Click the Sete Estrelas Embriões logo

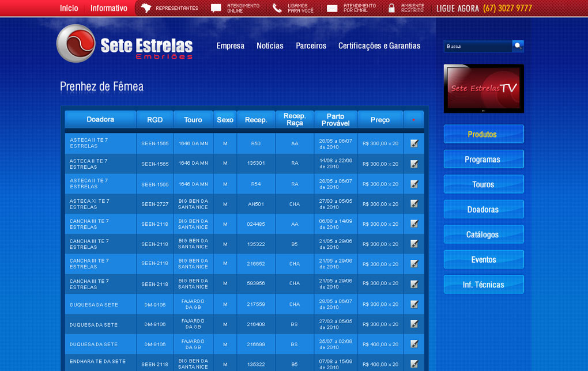pyautogui.click(x=125, y=43)
